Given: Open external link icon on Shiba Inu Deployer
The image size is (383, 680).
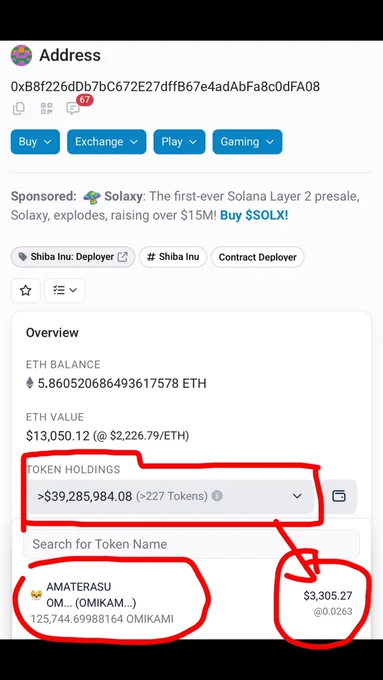Looking at the screenshot, I should coord(123,257).
